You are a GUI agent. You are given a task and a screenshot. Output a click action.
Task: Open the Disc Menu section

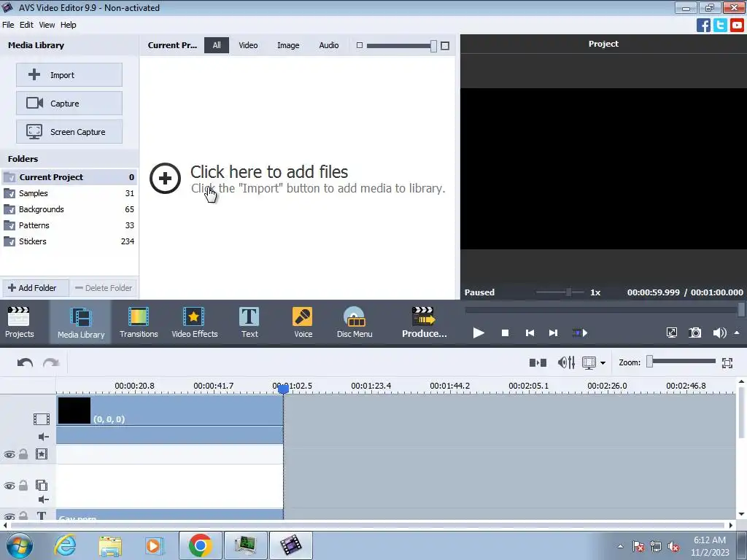[355, 322]
